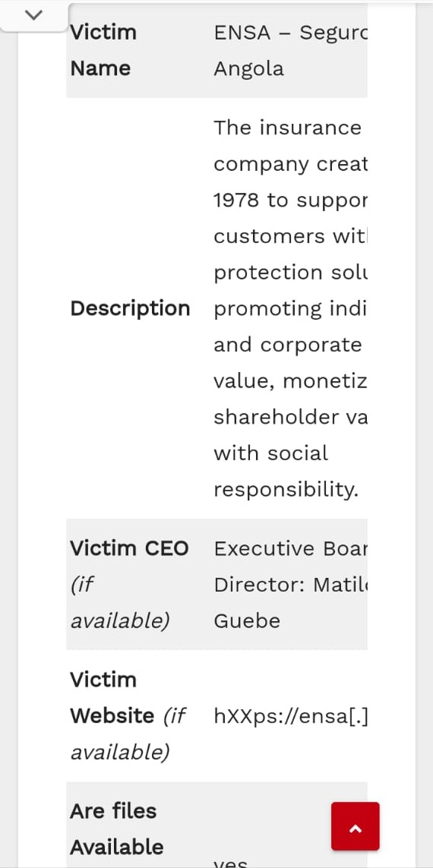The height and width of the screenshot is (868, 433).
Task: Click the "with social" description line
Action: pos(270,453)
